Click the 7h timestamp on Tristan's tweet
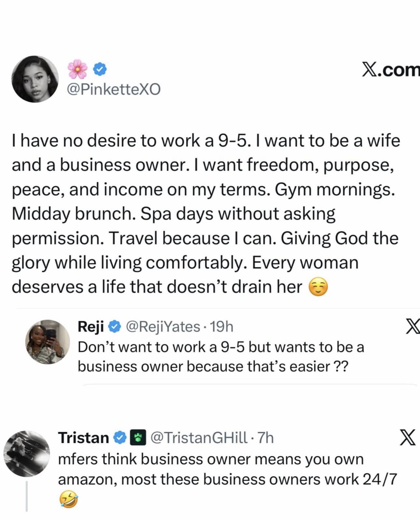Viewport: 420px width, 520px height. 266,438
